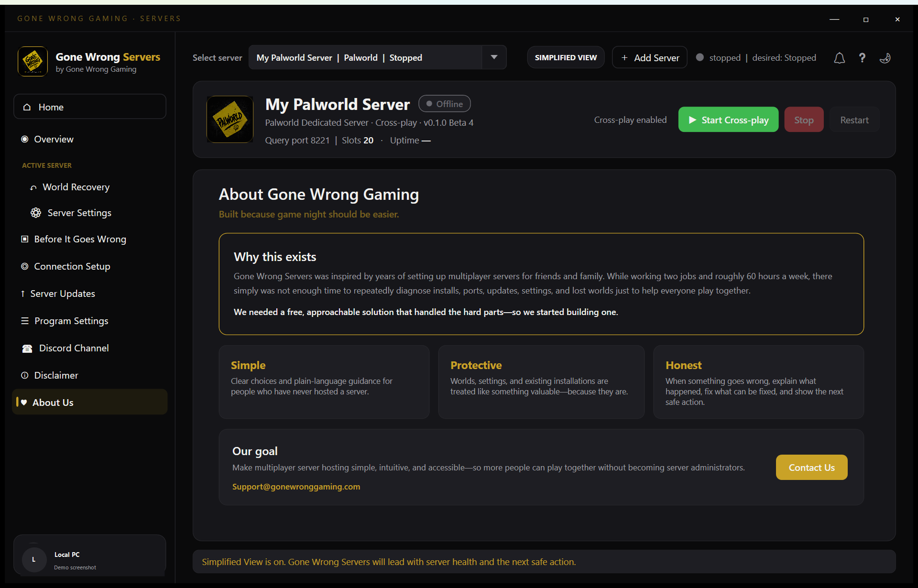Click the play triangle in Start Cross-play
Screen dimensions: 918x588
tap(692, 120)
